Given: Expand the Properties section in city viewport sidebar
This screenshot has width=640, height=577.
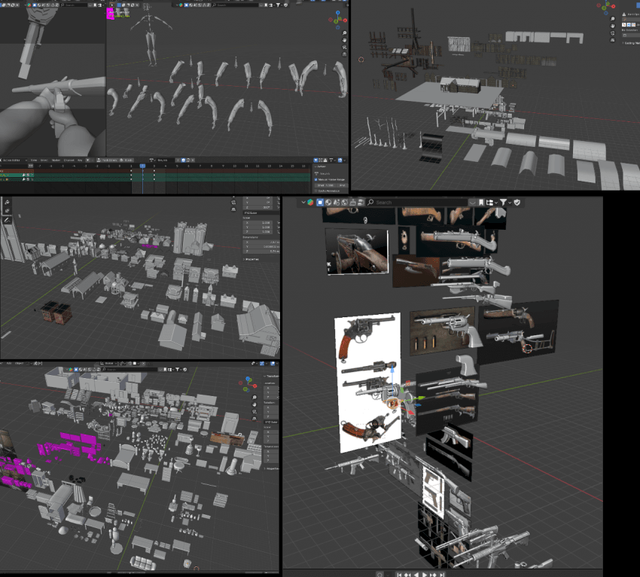Looking at the screenshot, I should [x=250, y=258].
